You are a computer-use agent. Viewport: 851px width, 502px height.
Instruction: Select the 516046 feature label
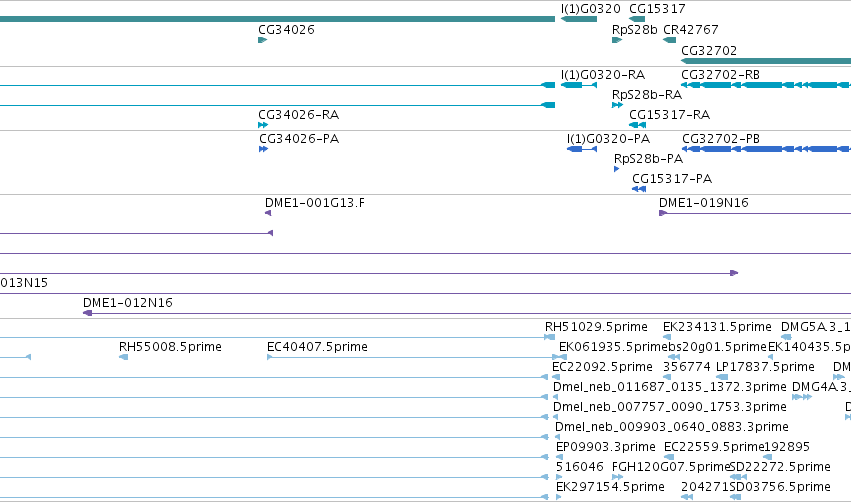point(580,467)
